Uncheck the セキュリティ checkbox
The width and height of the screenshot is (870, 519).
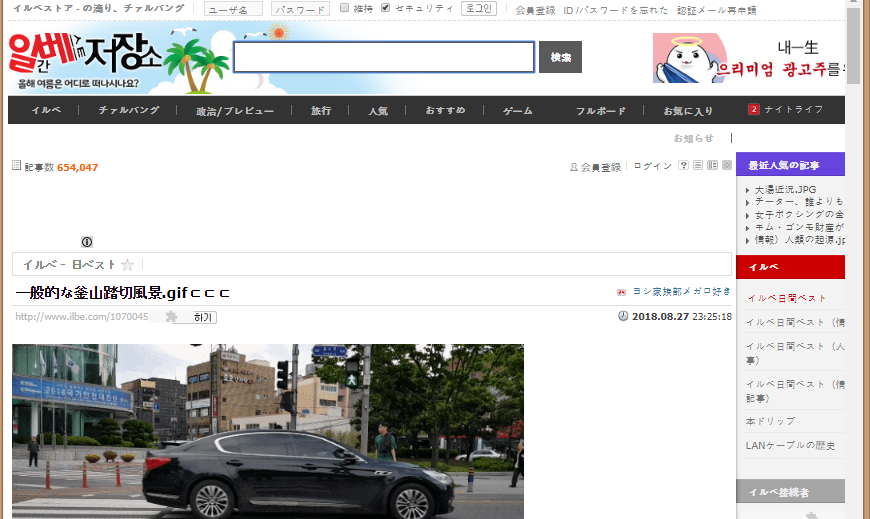pos(386,8)
